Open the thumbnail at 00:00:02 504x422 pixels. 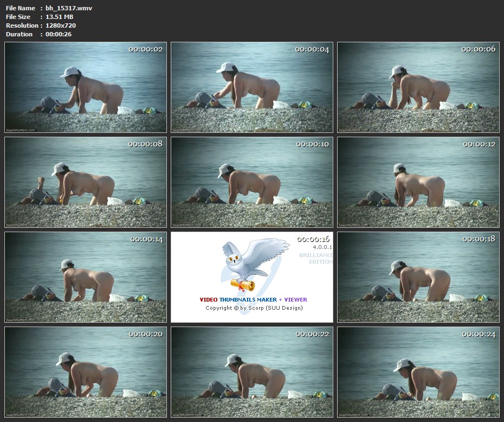click(x=86, y=87)
